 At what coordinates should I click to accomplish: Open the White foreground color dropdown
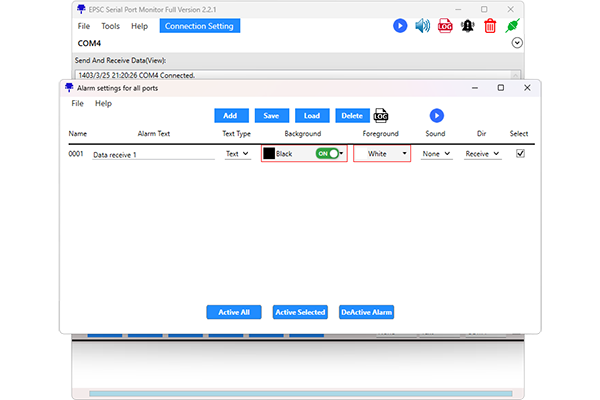[382, 154]
